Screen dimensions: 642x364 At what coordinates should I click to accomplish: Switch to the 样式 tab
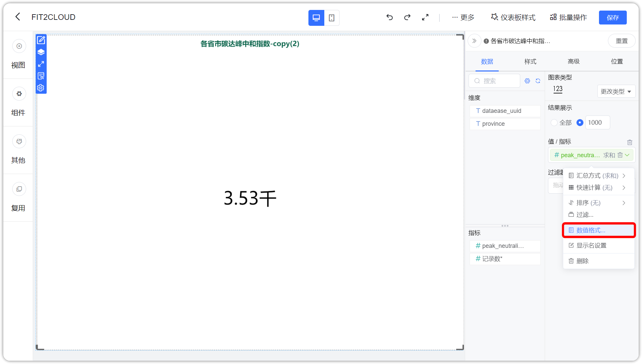[x=530, y=62]
